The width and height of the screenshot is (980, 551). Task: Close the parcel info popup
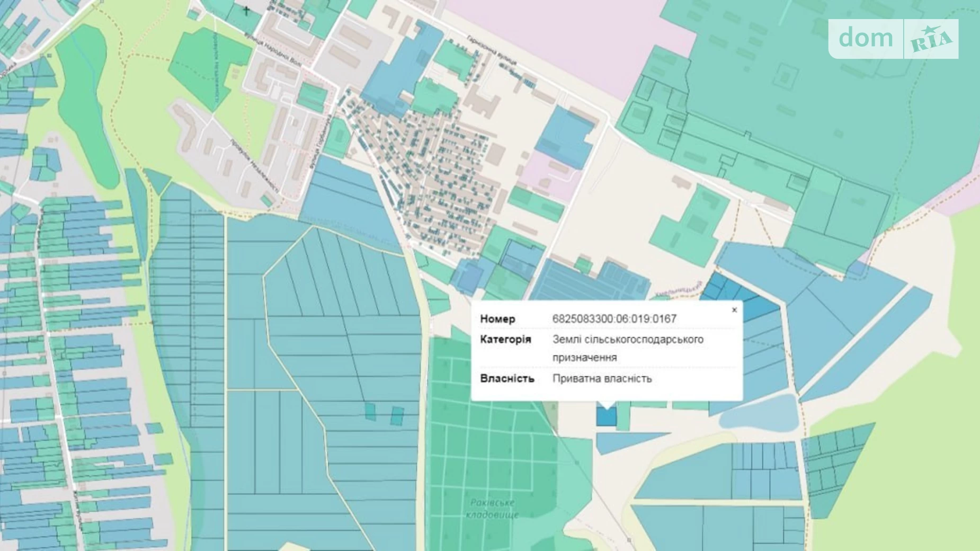click(734, 310)
